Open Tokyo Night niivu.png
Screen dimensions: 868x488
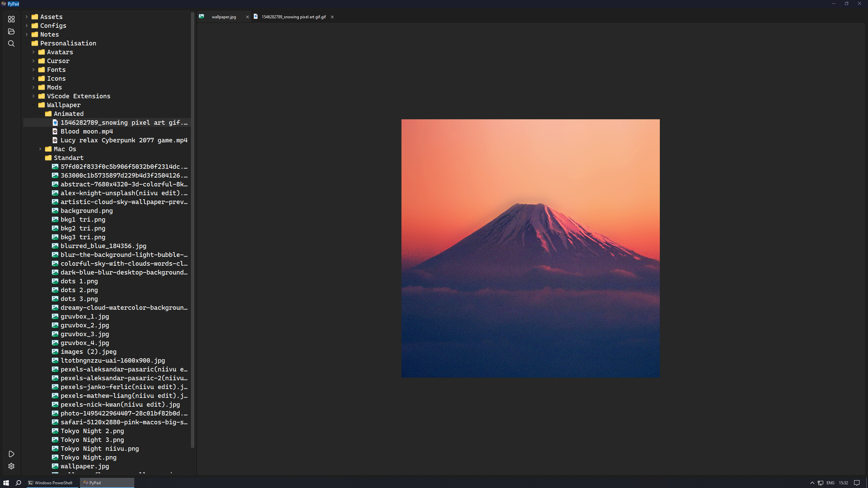(100, 448)
